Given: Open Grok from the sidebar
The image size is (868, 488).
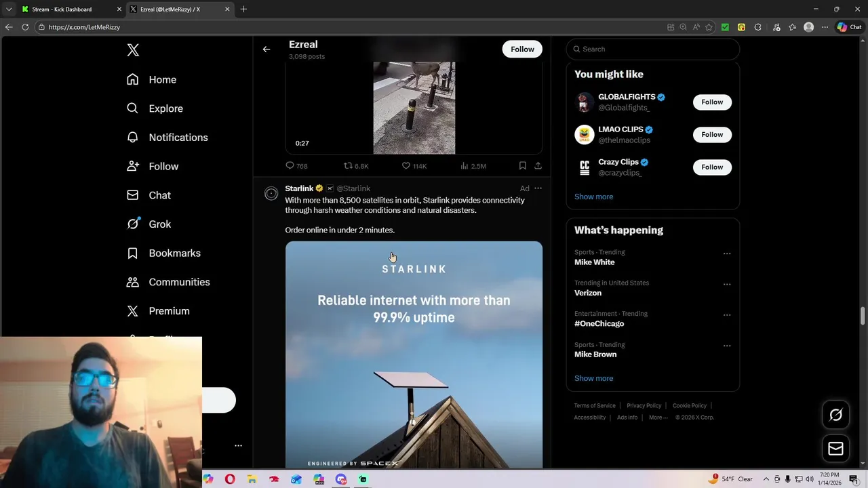Looking at the screenshot, I should (149, 224).
